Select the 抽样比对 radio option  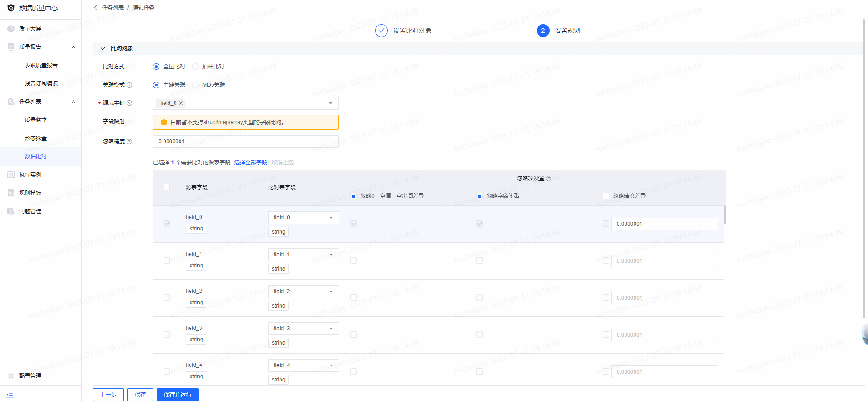click(x=196, y=67)
